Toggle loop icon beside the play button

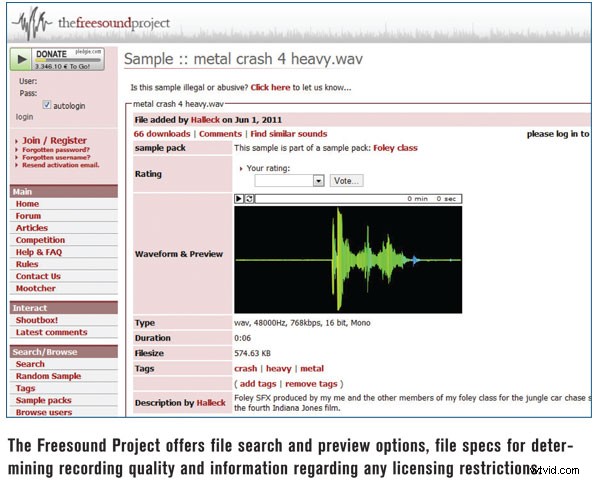coord(249,199)
